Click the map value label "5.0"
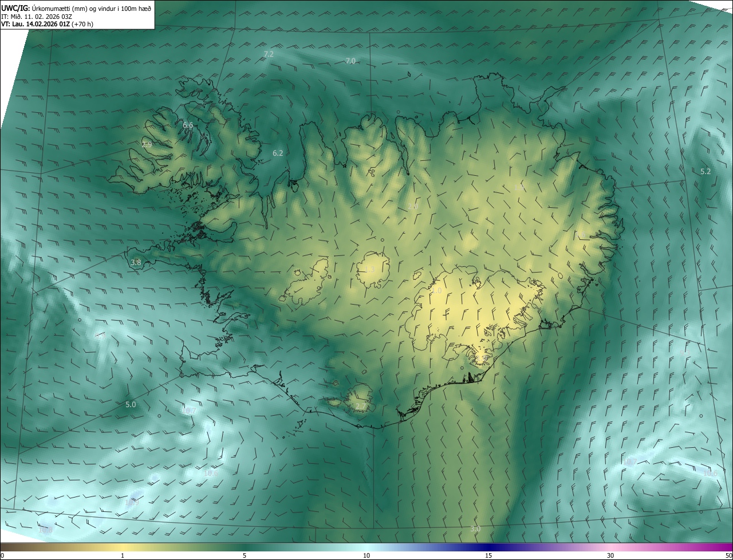This screenshot has width=733, height=560. point(131,404)
